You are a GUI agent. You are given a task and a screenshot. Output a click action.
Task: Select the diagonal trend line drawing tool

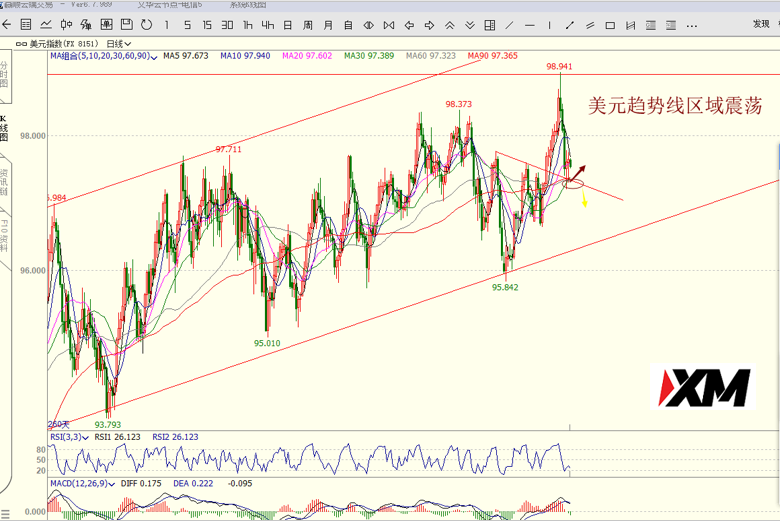(x=509, y=25)
